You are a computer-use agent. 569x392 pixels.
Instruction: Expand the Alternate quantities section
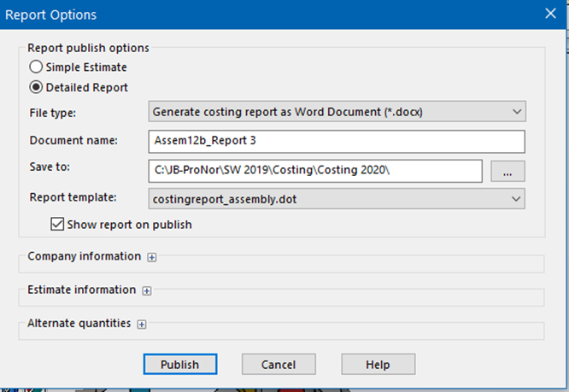(x=142, y=325)
